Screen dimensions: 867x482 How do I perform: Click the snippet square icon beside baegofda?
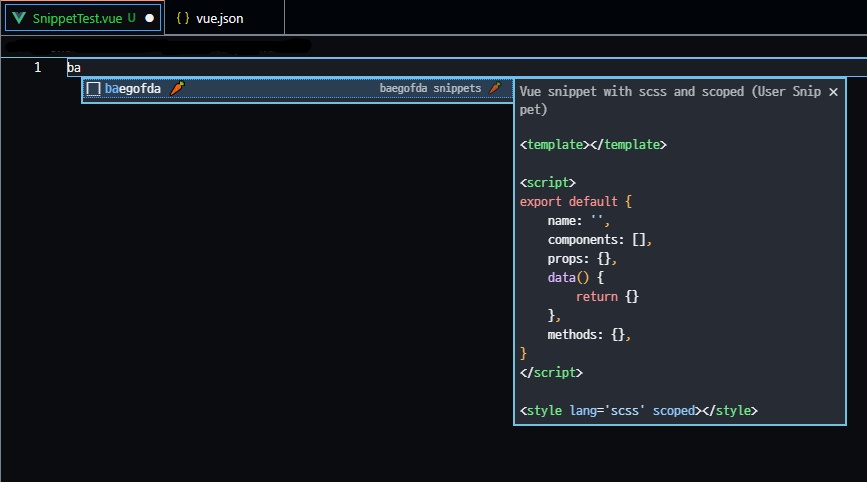tap(93, 89)
